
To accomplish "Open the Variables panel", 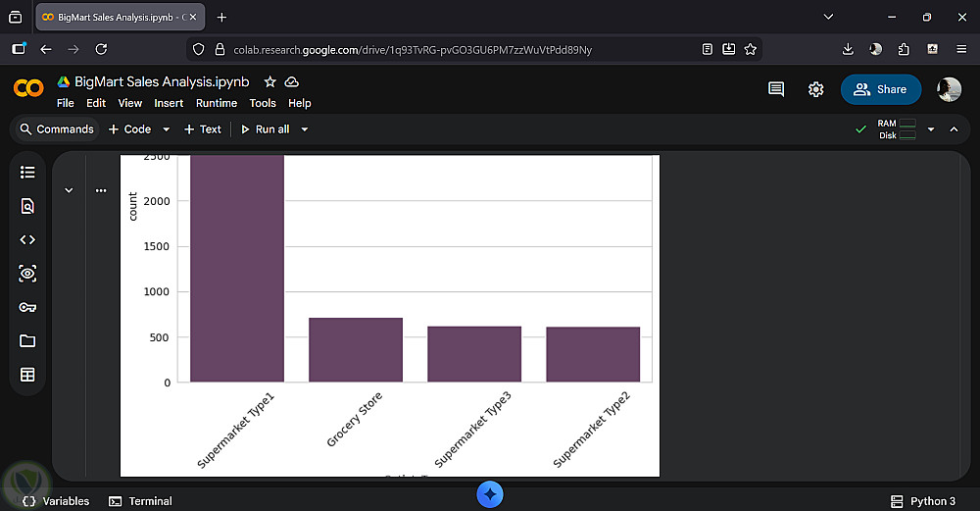I will coord(56,501).
